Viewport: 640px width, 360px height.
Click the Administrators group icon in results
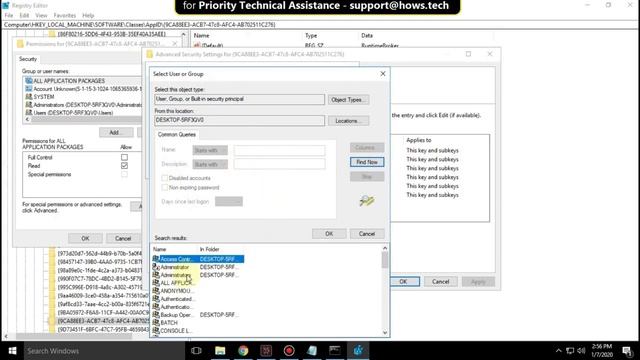tap(156, 275)
